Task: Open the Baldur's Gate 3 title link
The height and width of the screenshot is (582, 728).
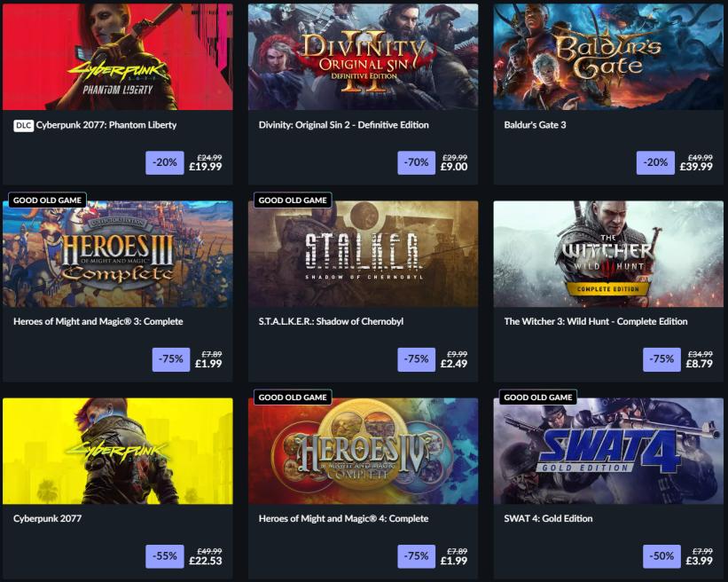Action: pyautogui.click(x=535, y=125)
